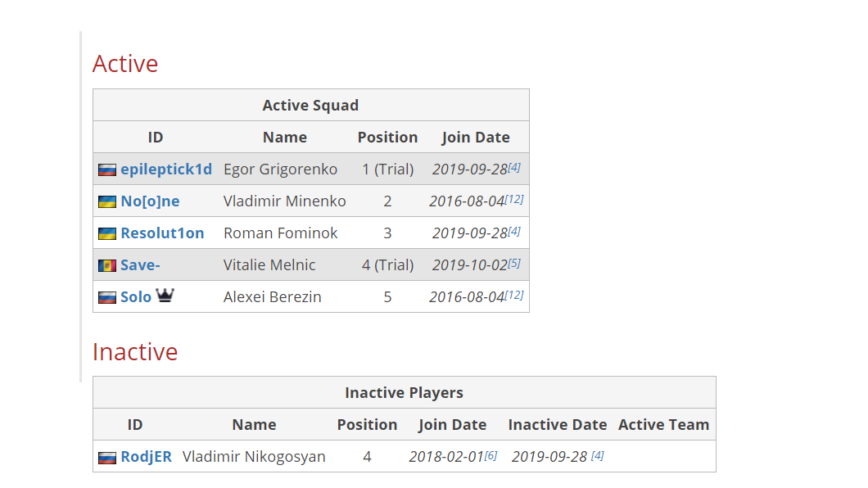Screen dimensions: 868x488
Task: Click reference [6] next to RodjER's join date
Action: pos(491,455)
